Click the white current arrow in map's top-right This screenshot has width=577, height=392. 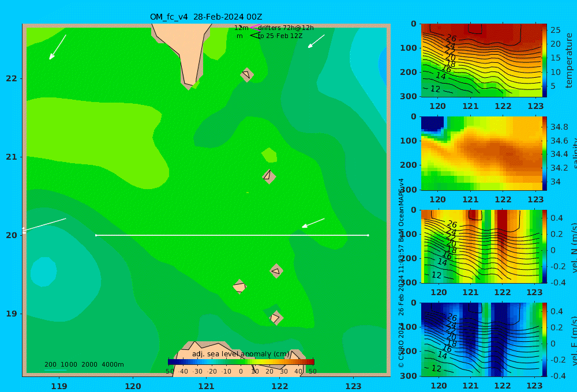[x=316, y=41]
